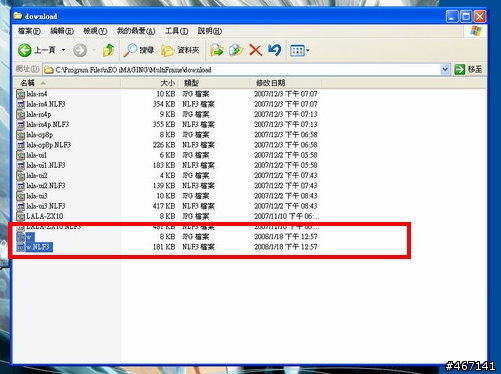501x374 pixels.
Task: Click the 2008/1/18 下午 12:57 date of w.NLF3
Action: 286,247
